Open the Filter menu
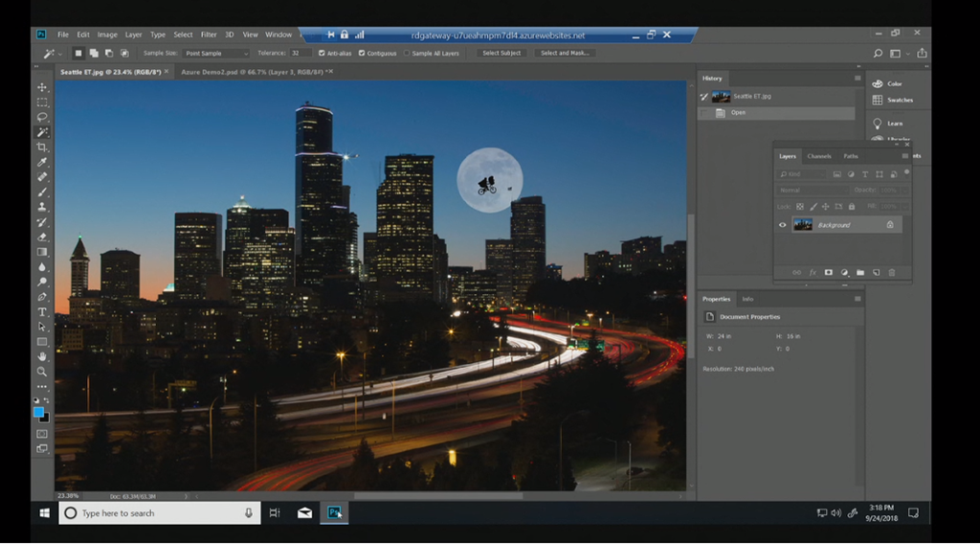The height and width of the screenshot is (544, 980). click(x=209, y=34)
